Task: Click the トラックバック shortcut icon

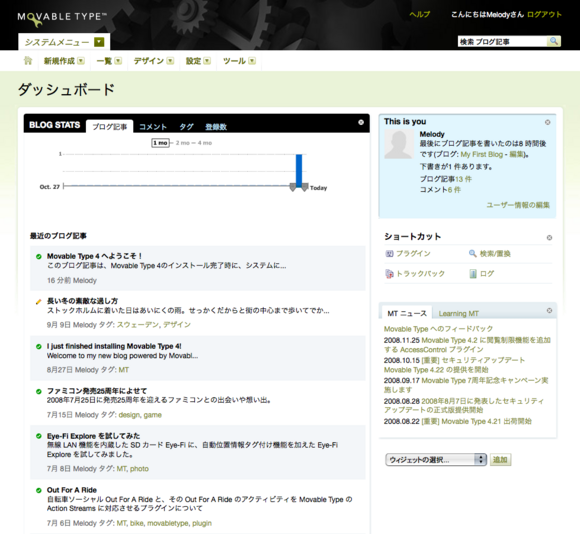Action: 389,274
